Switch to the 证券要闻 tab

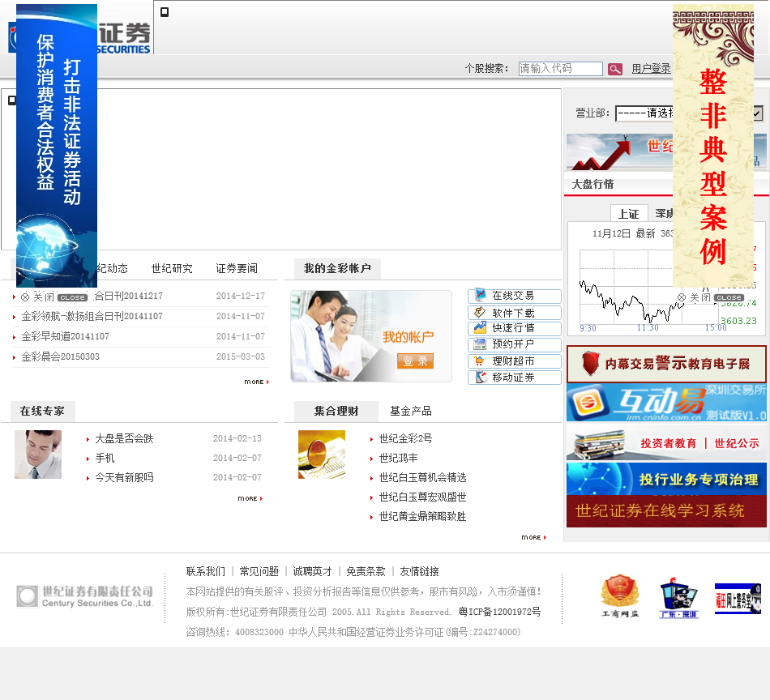click(237, 268)
